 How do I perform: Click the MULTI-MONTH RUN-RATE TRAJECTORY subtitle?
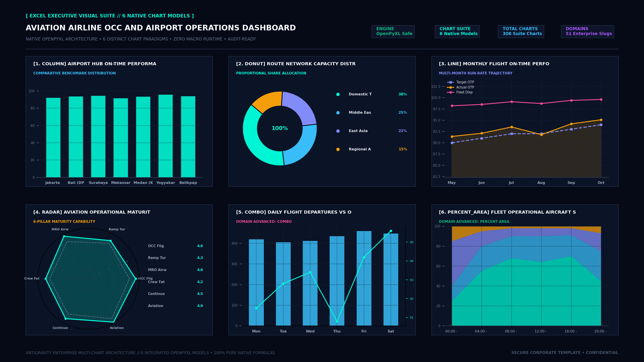475,73
